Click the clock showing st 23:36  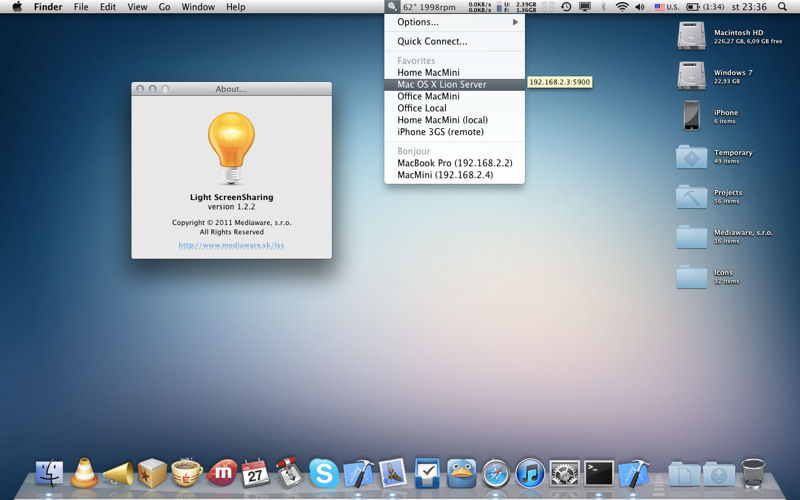[749, 7]
